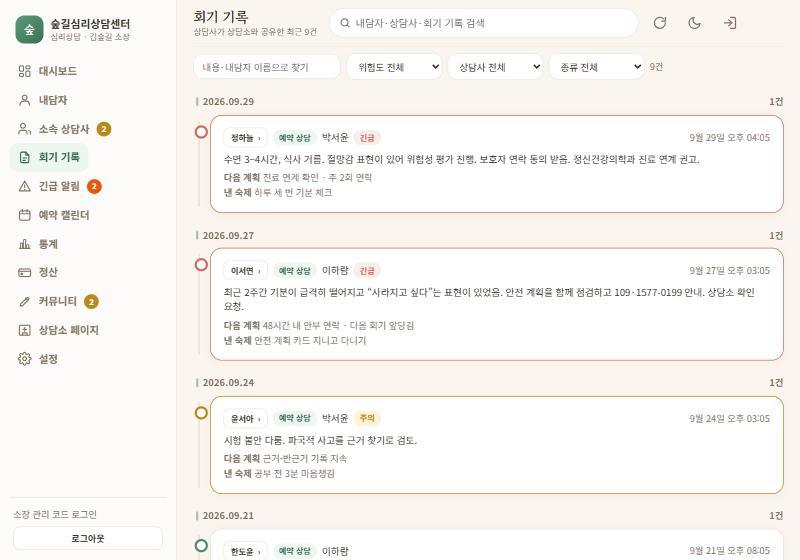Open the 대시보드 menu item
Viewport: 800px width, 560px height.
tap(47, 71)
